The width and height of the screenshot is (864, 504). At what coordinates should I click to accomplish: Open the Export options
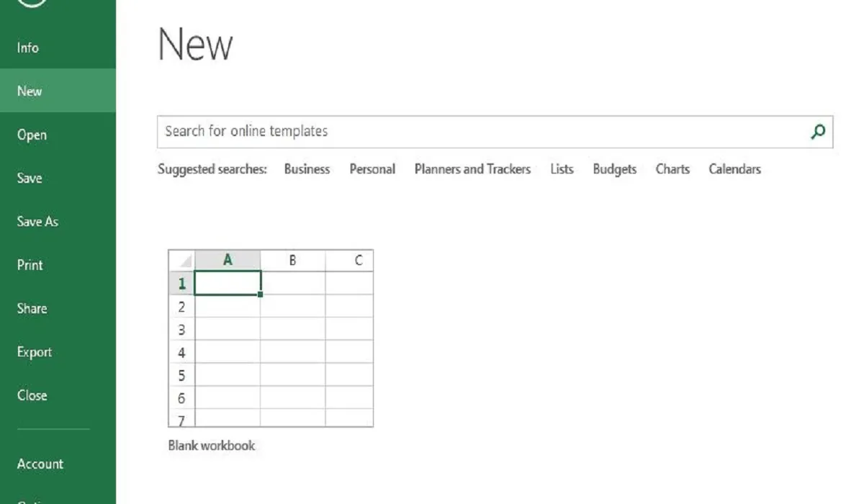[34, 351]
